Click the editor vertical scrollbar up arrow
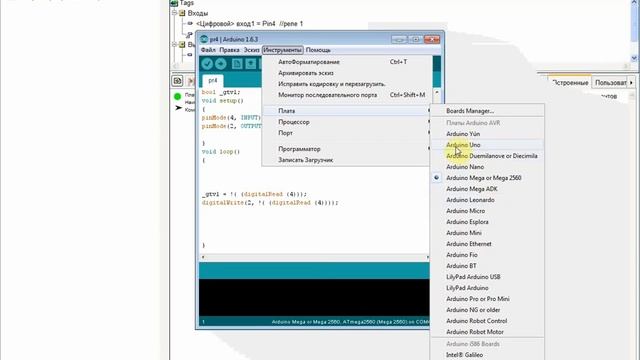The width and height of the screenshot is (640, 360). tap(437, 93)
